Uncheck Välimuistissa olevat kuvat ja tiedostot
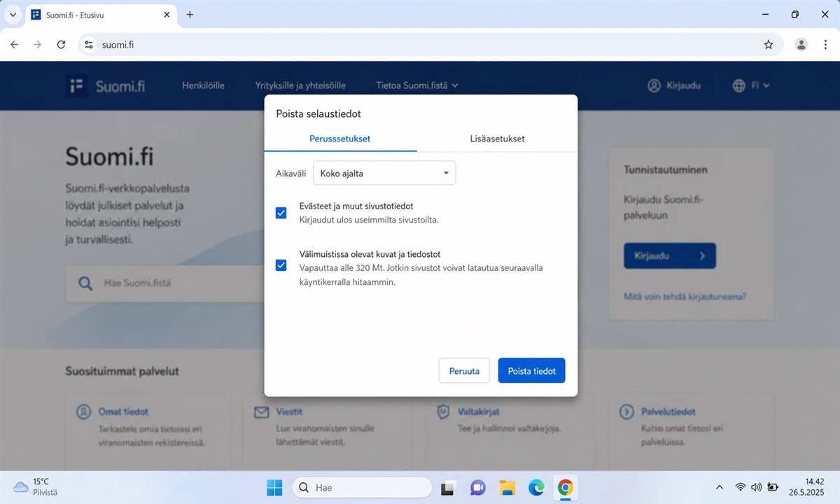This screenshot has height=504, width=840. [281, 265]
